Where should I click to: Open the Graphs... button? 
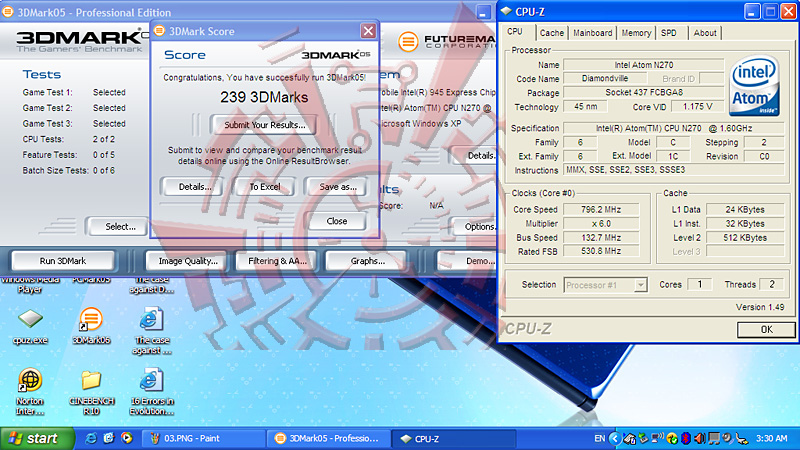point(367,261)
